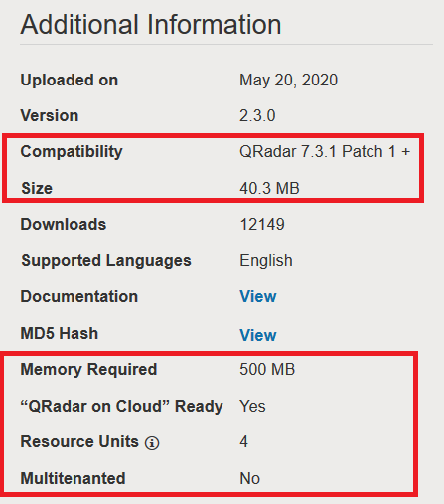Open the MD5 Hash View link
This screenshot has width=444, height=504.
pyautogui.click(x=258, y=335)
